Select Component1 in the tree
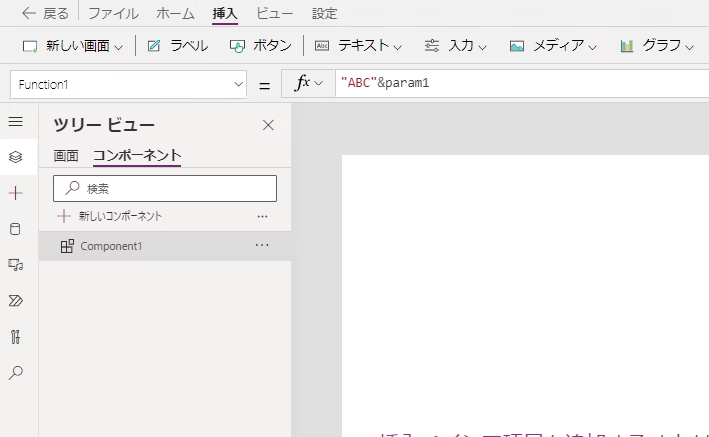This screenshot has height=437, width=709. [x=111, y=246]
